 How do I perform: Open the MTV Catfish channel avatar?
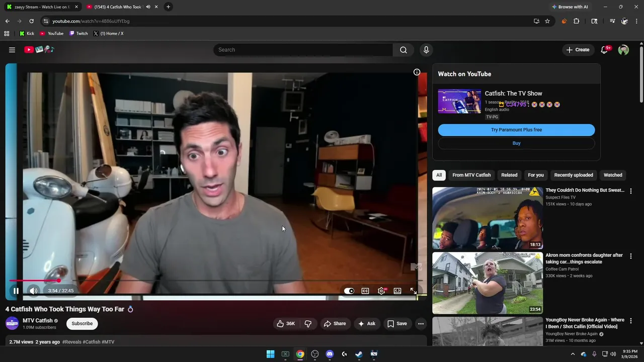(12, 323)
